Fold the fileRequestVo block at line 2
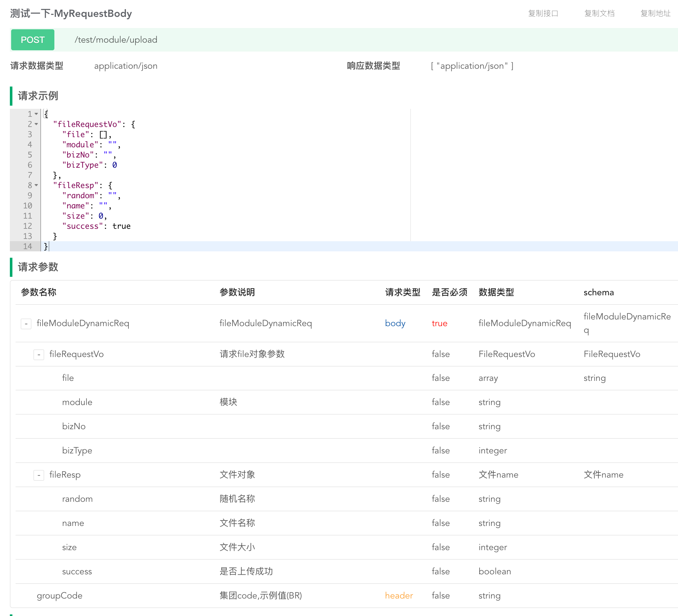 pos(36,124)
